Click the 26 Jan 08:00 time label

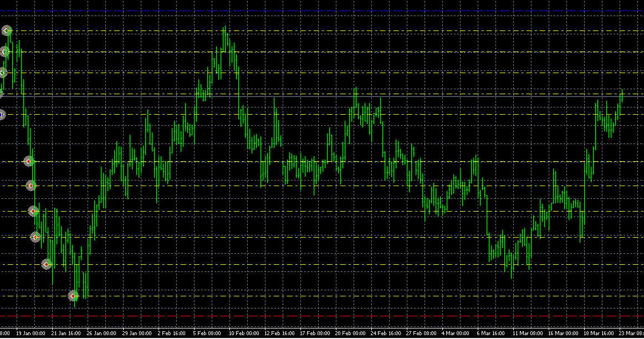(x=101, y=333)
